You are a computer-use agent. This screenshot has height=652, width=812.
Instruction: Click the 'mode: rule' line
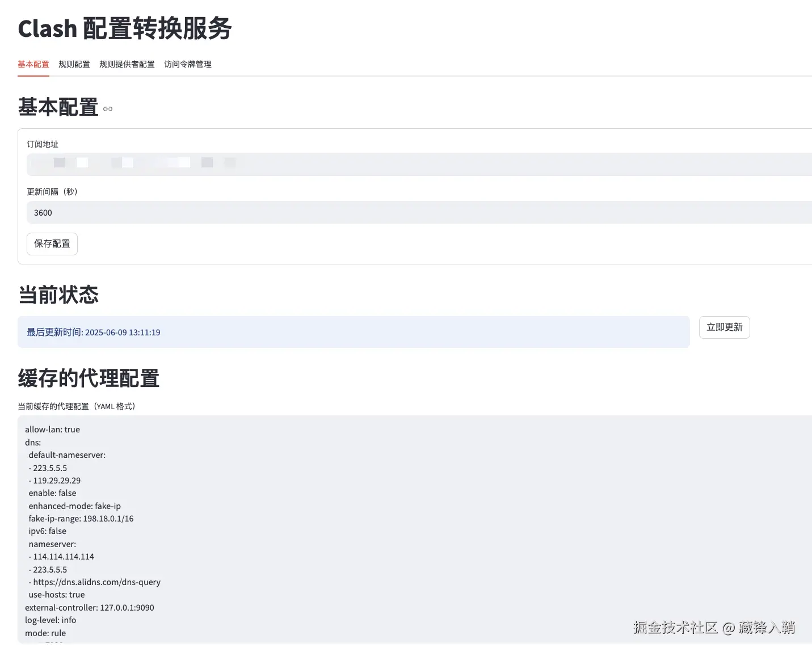(45, 633)
